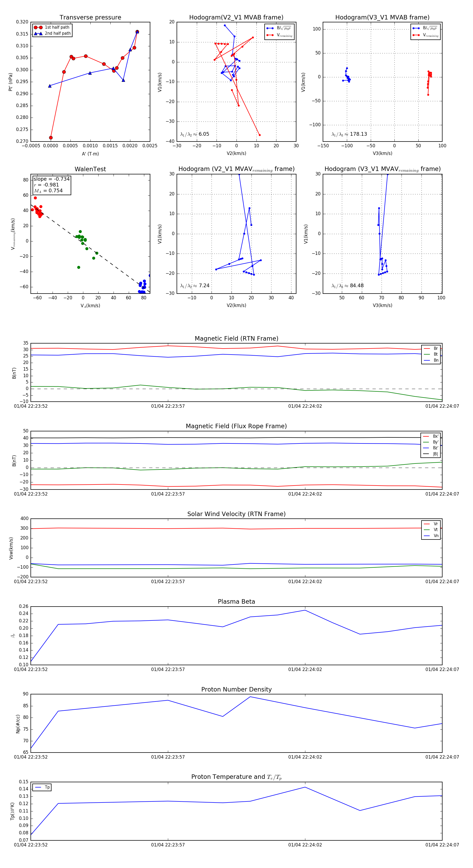473x868 pixels.
Task: Click the Br legend entry in RTN magnetic field
Action: [x=431, y=349]
